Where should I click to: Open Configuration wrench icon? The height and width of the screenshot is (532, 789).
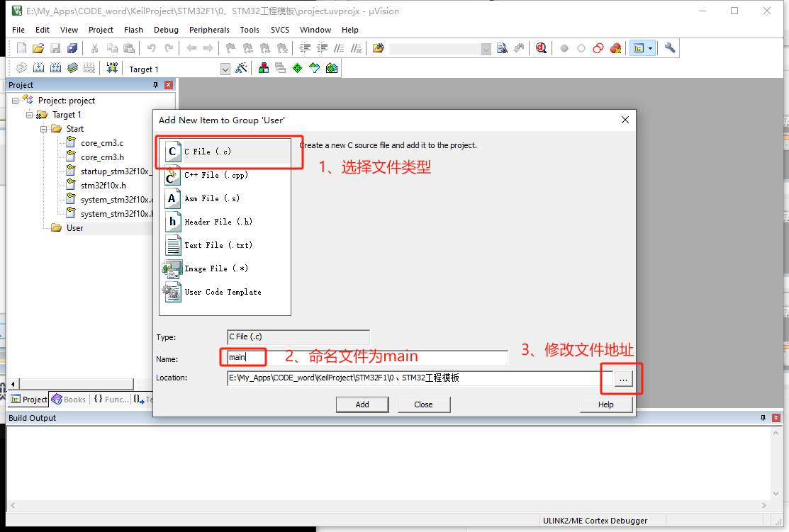point(670,48)
